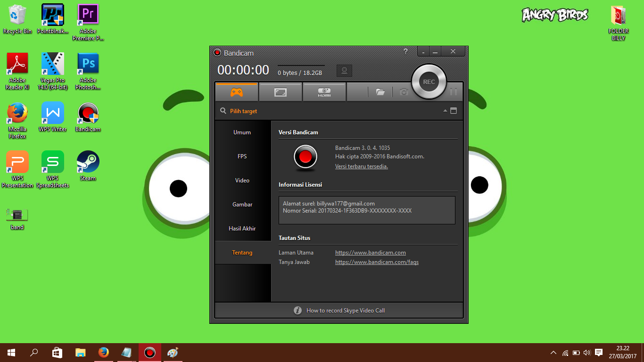Select the FOLDER BILLY desktop icon
The width and height of the screenshot is (644, 362).
(619, 24)
